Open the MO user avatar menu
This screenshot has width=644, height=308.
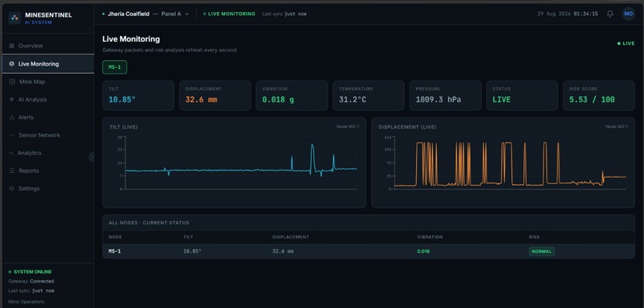pyautogui.click(x=628, y=14)
